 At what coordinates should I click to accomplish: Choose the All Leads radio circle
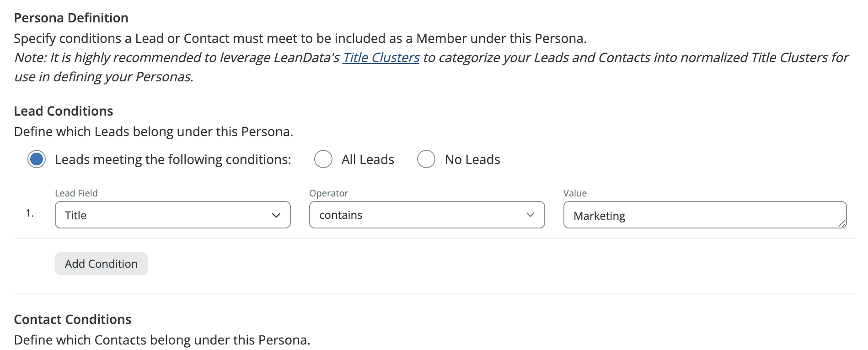[323, 159]
